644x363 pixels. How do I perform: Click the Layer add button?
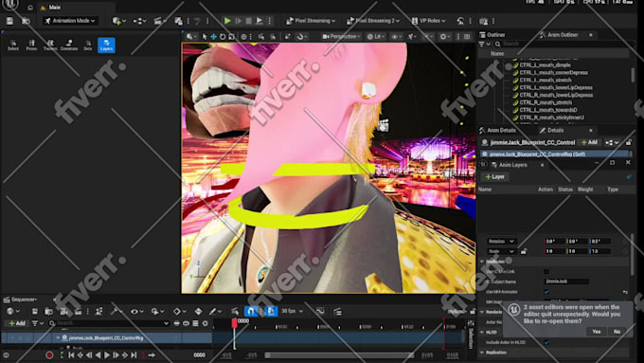click(x=495, y=177)
